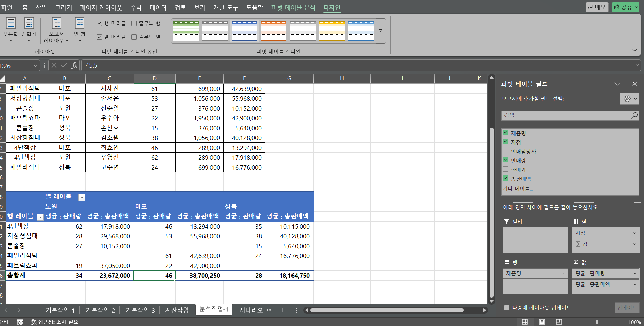Click the 빈 행 (Blank Rows) icon
This screenshot has height=326, width=644.
[x=80, y=24]
